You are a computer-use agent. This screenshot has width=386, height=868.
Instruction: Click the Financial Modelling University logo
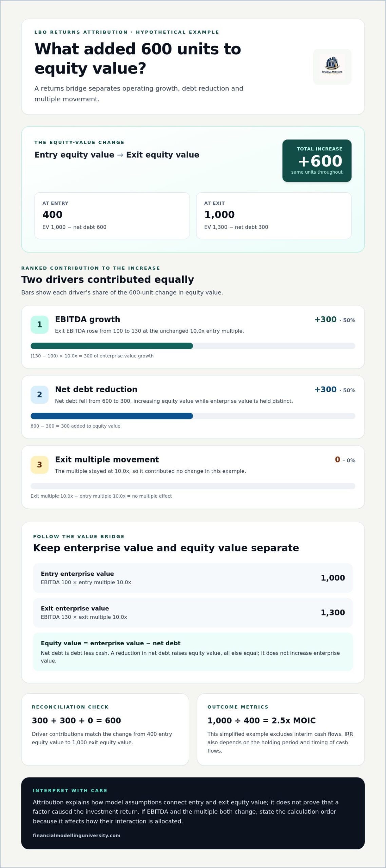tap(332, 66)
